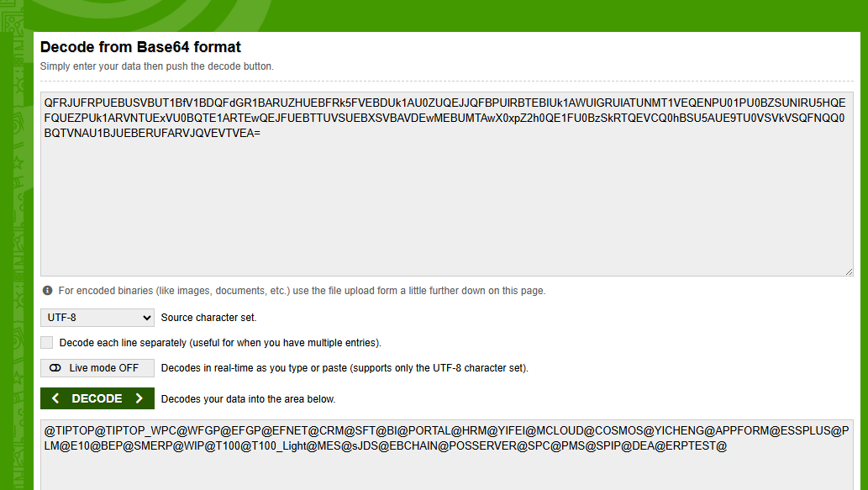Screen dimensions: 868x490
Task: Click the "Decode each line separately" label text
Action: pos(220,343)
